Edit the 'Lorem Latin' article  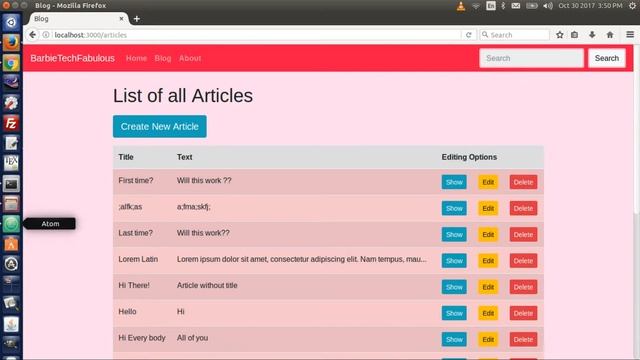pos(488,260)
